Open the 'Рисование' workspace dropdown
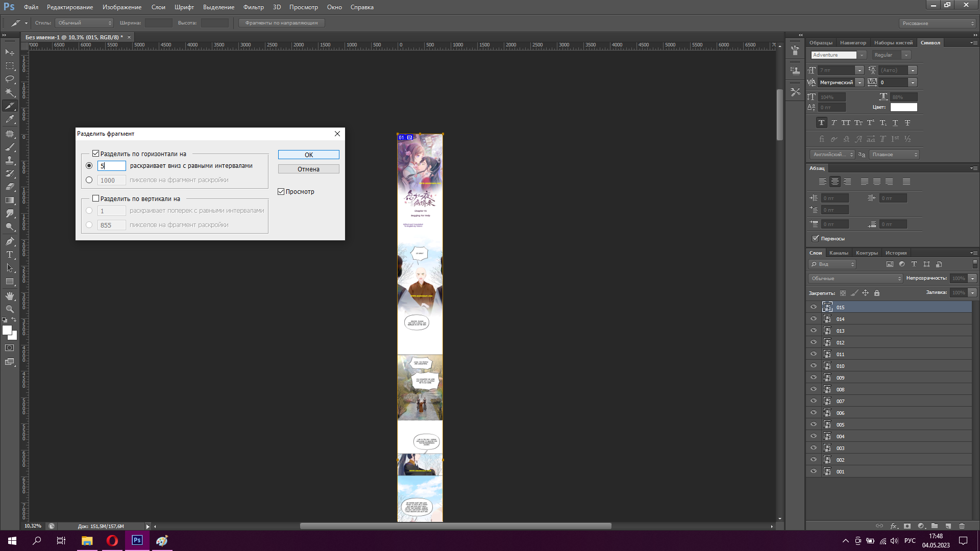This screenshot has width=980, height=551. (x=938, y=23)
